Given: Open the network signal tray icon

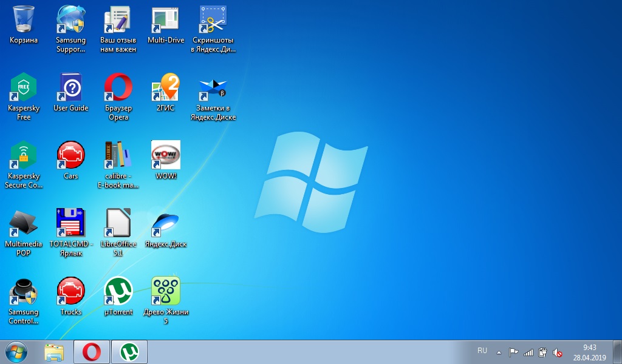Looking at the screenshot, I should coord(528,352).
